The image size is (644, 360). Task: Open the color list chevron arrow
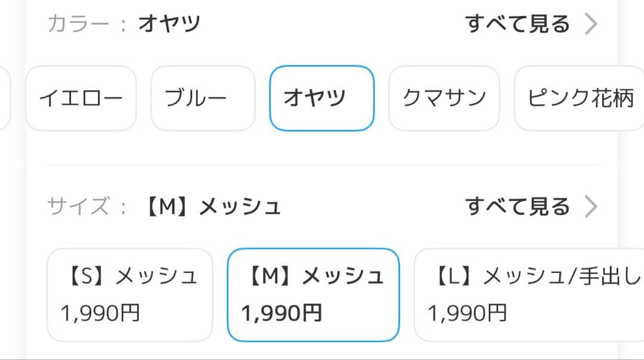pyautogui.click(x=590, y=24)
